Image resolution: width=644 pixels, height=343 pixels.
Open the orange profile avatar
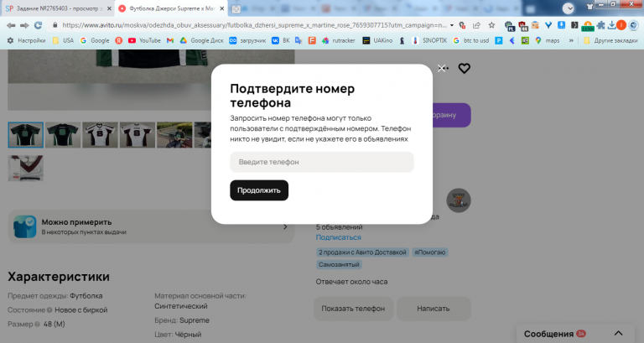[x=621, y=25]
